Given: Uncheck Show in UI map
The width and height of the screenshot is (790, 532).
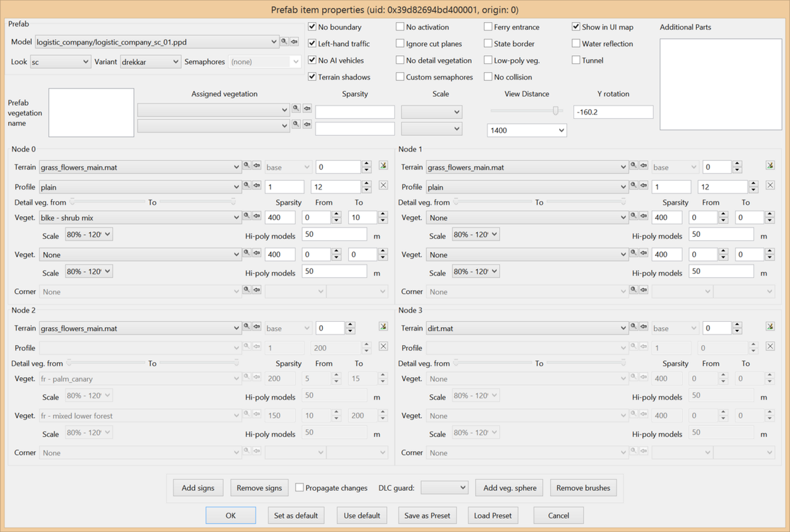Looking at the screenshot, I should click(x=576, y=27).
